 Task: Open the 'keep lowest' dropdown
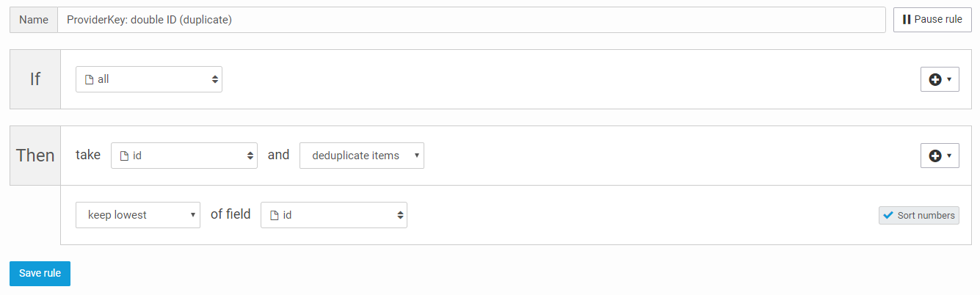point(138,215)
